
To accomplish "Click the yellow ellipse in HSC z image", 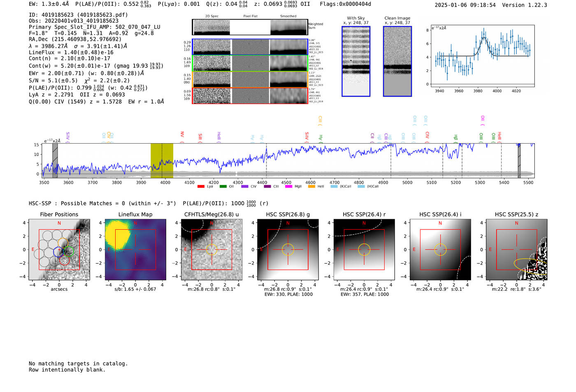I will click(531, 266).
